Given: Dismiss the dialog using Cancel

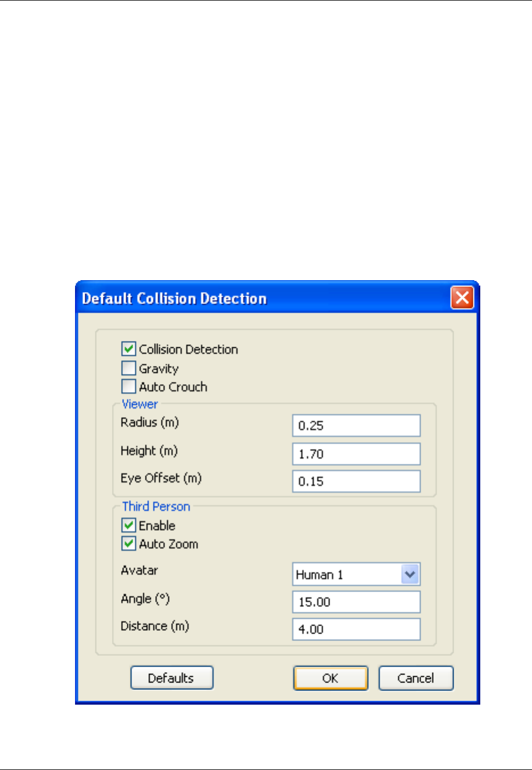Looking at the screenshot, I should click(x=416, y=678).
